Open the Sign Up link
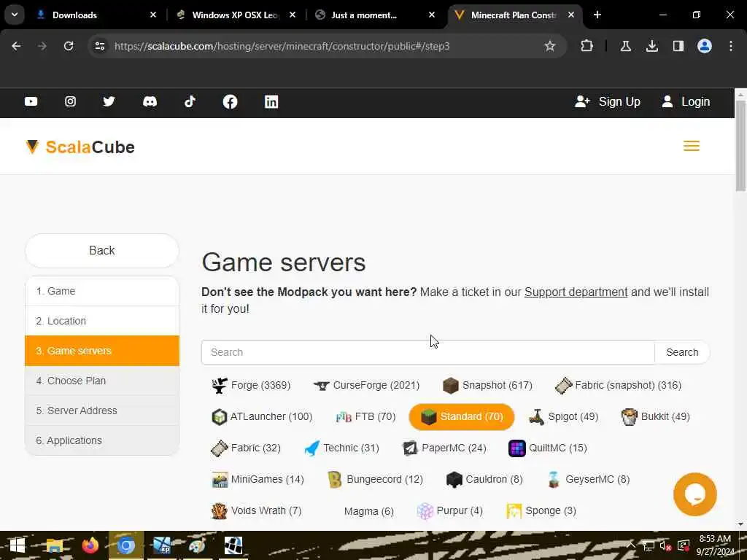This screenshot has width=747, height=560. pos(608,101)
